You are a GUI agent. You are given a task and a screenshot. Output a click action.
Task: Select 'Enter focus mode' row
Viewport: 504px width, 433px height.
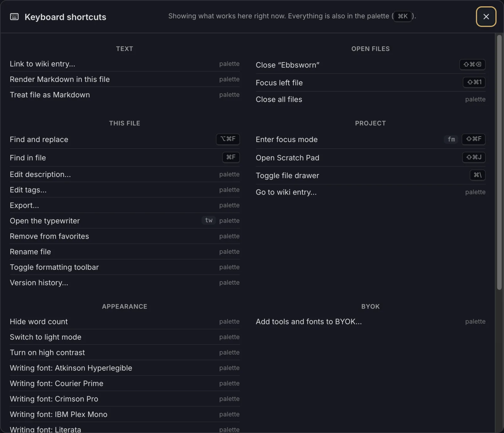[370, 140]
